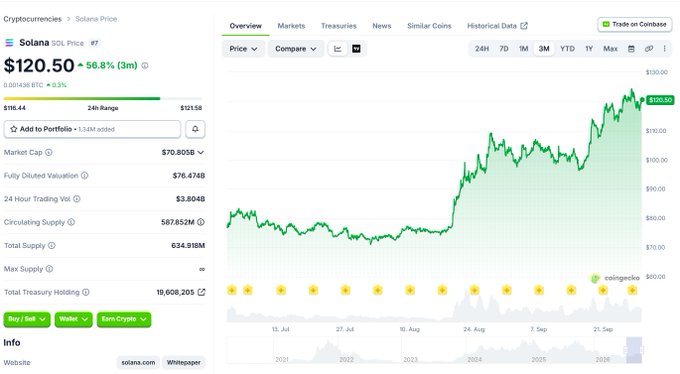Switch to the Markets tab
Image resolution: width=680 pixels, height=374 pixels.
click(x=291, y=26)
